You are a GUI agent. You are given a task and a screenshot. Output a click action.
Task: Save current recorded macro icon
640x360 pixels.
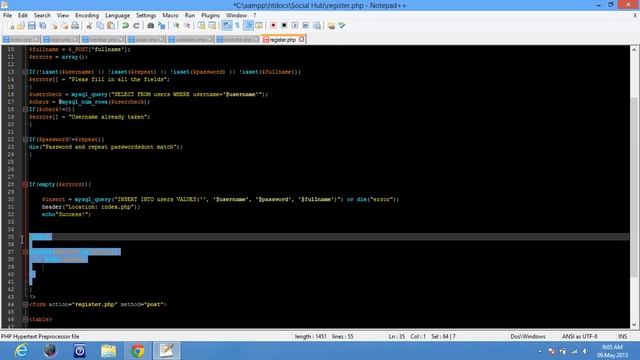pos(317,26)
